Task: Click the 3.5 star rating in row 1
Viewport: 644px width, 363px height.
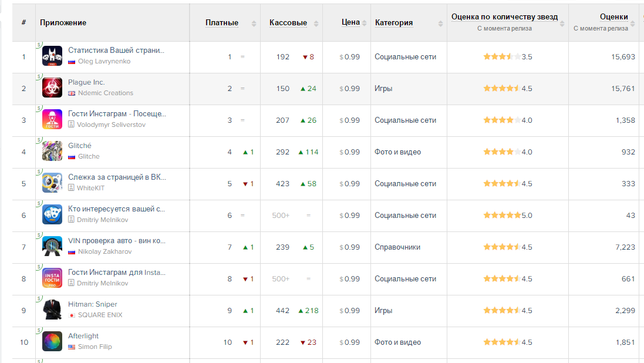Action: [x=507, y=57]
